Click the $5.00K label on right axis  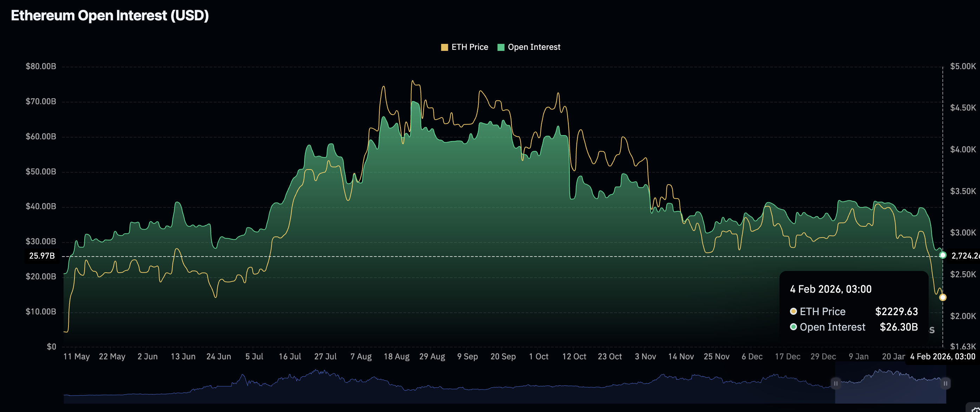(962, 67)
